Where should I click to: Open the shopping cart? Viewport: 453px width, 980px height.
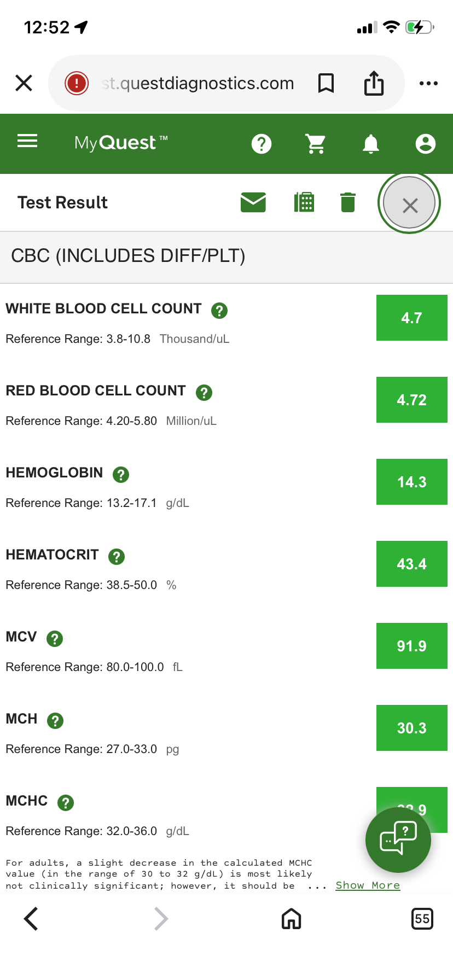tap(316, 144)
